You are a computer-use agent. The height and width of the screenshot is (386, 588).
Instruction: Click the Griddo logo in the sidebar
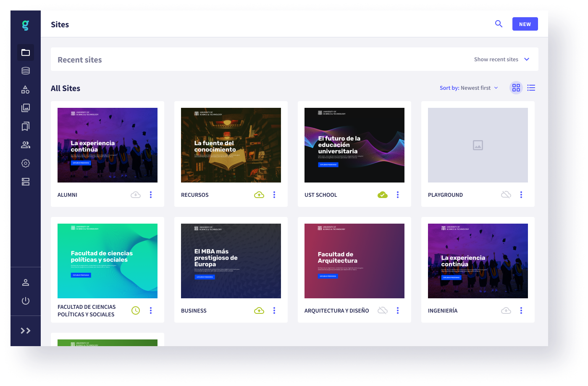pyautogui.click(x=26, y=25)
